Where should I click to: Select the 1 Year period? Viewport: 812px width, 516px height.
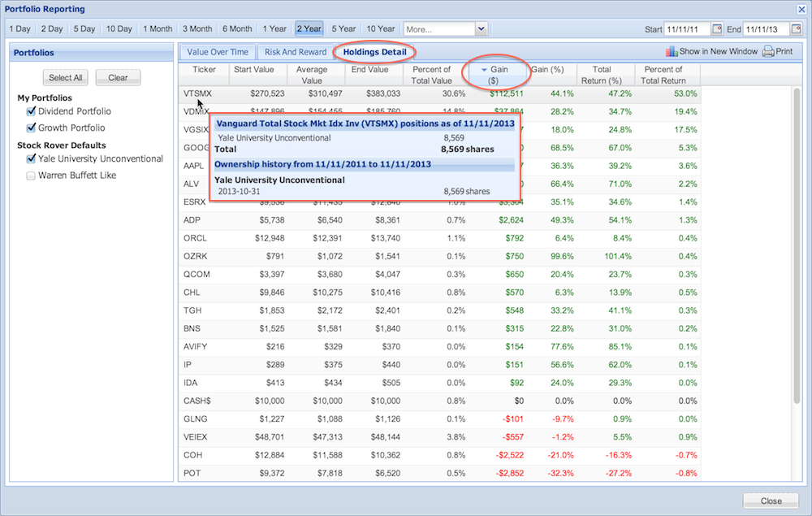pos(274,29)
